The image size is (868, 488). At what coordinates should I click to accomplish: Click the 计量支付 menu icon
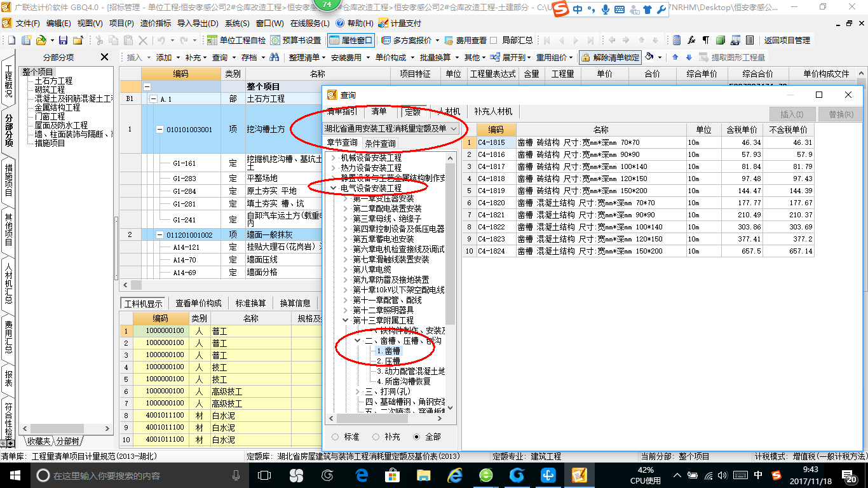pos(383,23)
